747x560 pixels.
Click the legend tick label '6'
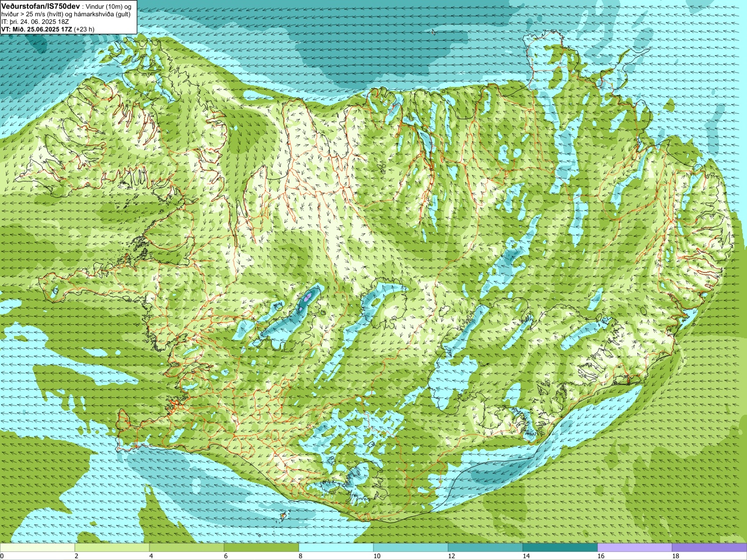pos(226,556)
